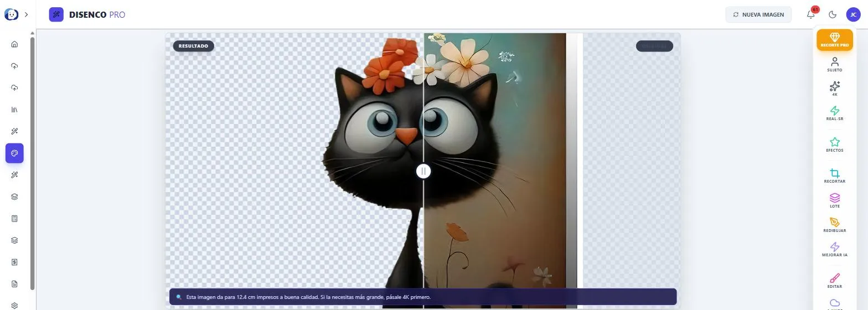Click the faded ORIGINAL label on the image
This screenshot has width=868, height=310.
pos(654,46)
